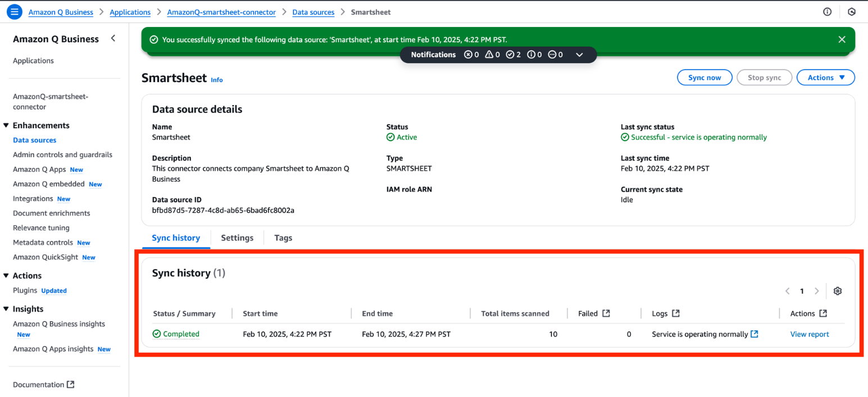Click the data source ID text
The width and height of the screenshot is (868, 397).
point(224,211)
